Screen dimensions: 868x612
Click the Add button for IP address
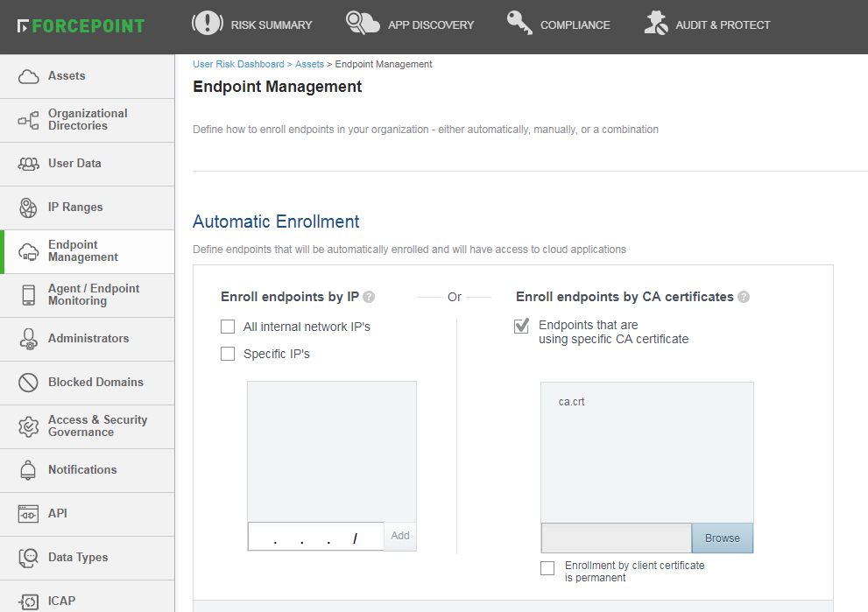click(x=400, y=536)
